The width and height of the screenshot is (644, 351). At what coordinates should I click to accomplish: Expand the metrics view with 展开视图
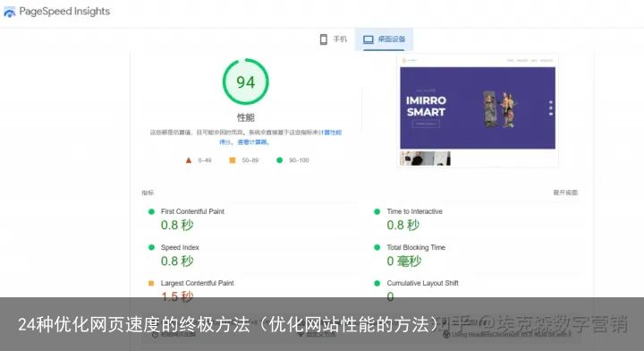pos(565,193)
